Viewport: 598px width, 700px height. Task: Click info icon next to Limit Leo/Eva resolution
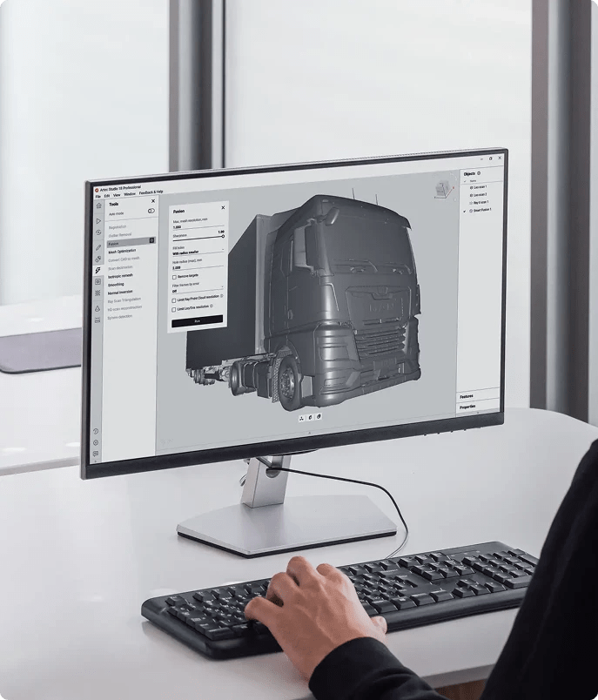212,306
